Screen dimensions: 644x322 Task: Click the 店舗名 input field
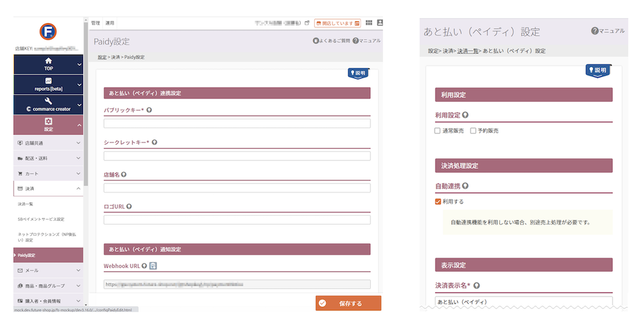point(237,187)
